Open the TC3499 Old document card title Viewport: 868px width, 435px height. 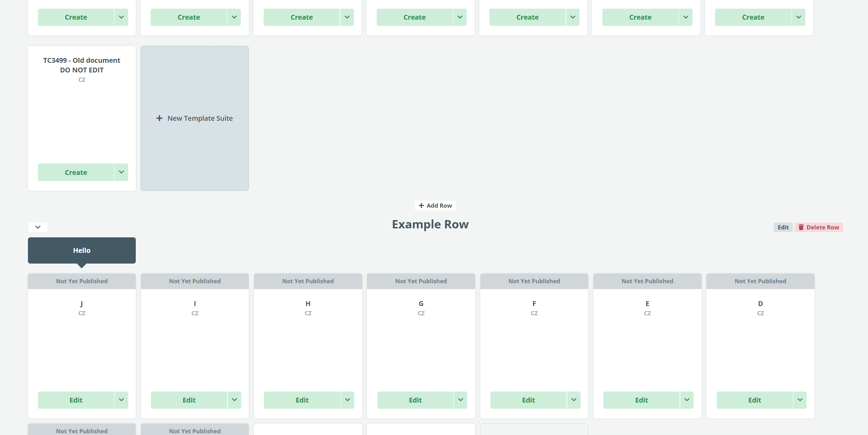(82, 65)
